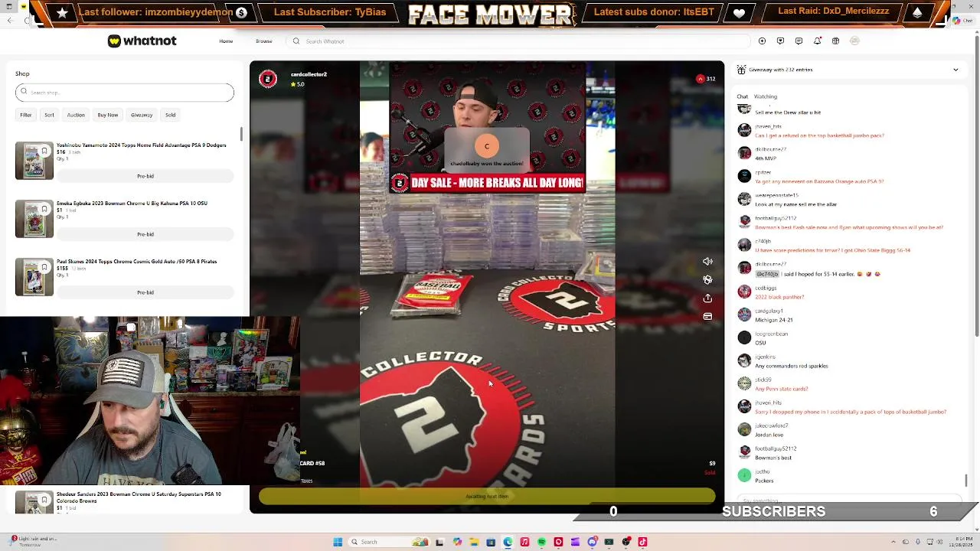The image size is (980, 551).
Task: Click the cardcollector2 seller name
Action: [309, 74]
